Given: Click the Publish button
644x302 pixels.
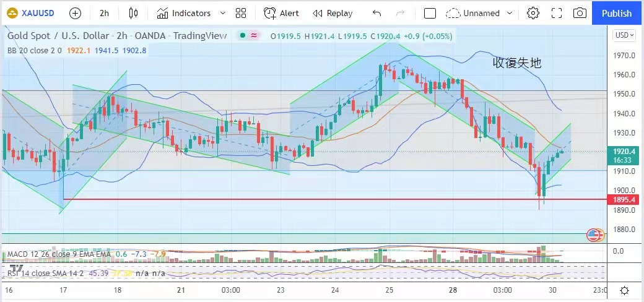Looking at the screenshot, I should tap(617, 13).
